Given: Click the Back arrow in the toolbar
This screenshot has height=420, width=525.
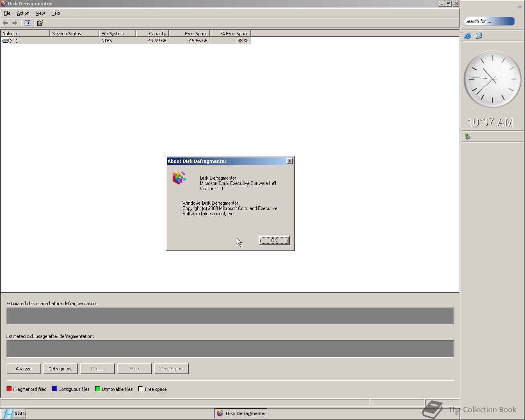Looking at the screenshot, I should coord(5,23).
